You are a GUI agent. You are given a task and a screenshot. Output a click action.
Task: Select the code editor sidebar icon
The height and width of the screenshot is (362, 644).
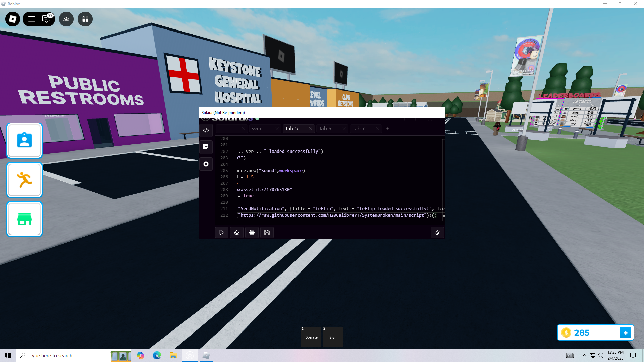tap(206, 130)
